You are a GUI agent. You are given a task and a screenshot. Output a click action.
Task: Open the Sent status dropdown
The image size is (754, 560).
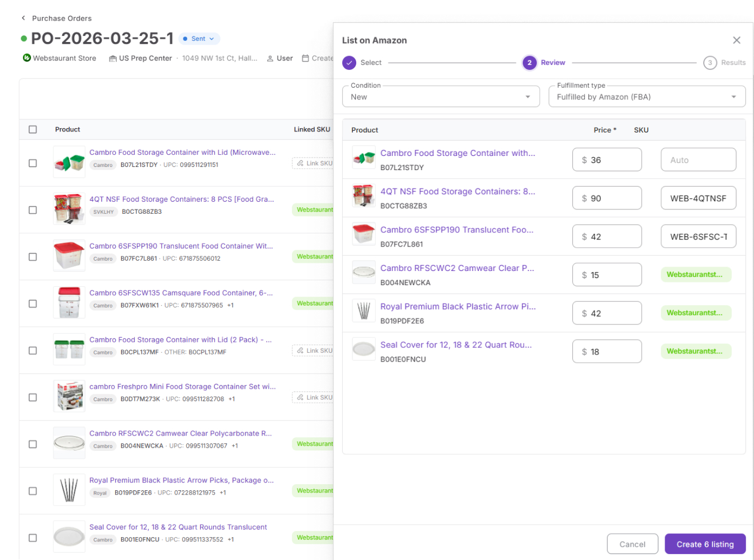[x=199, y=39]
